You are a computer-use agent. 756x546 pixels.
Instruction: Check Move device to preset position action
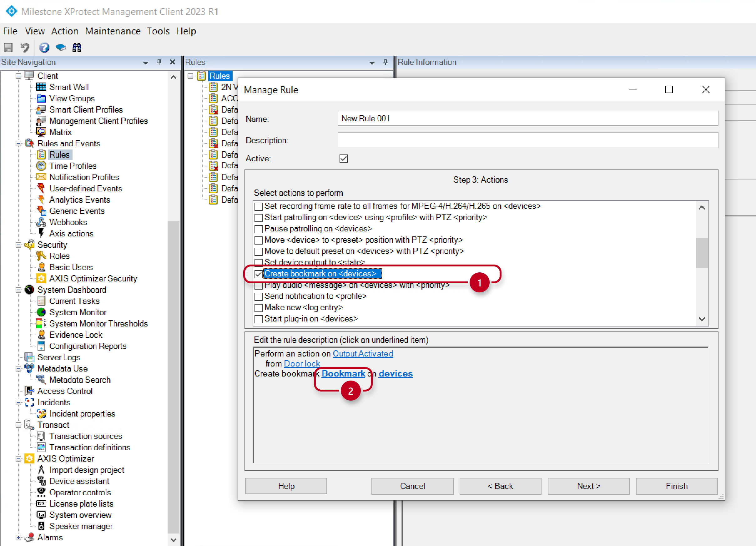258,240
